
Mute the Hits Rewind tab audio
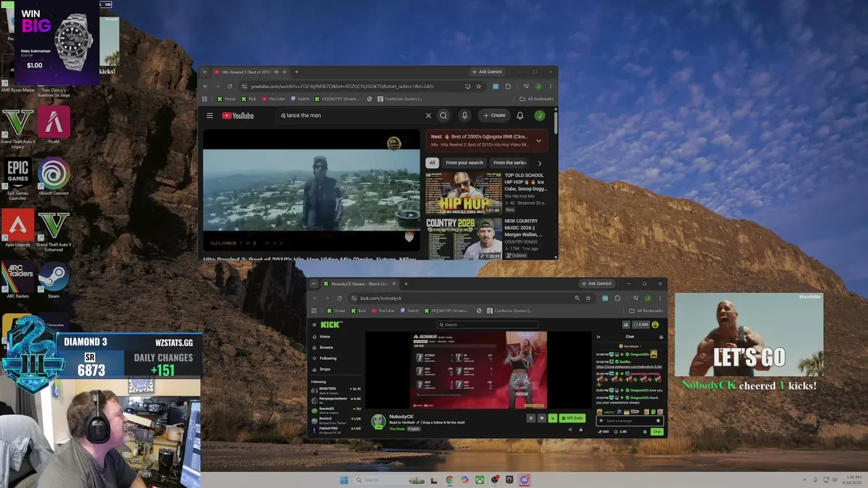pyautogui.click(x=276, y=72)
